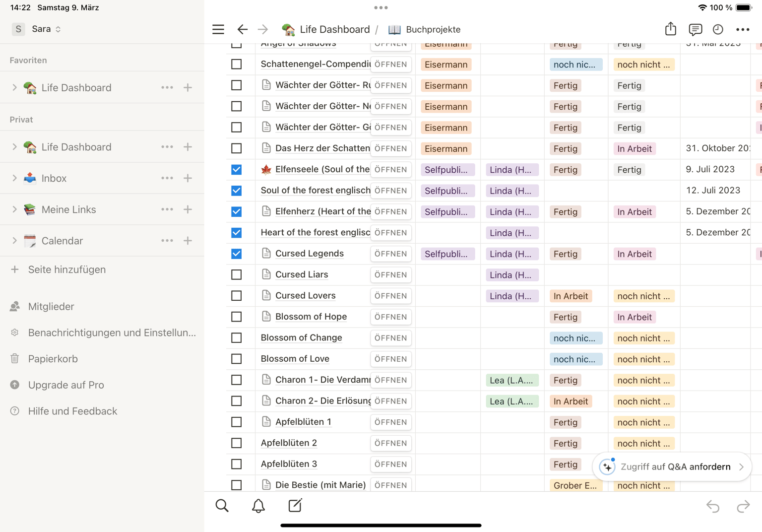Go back with the left arrow

pos(242,29)
